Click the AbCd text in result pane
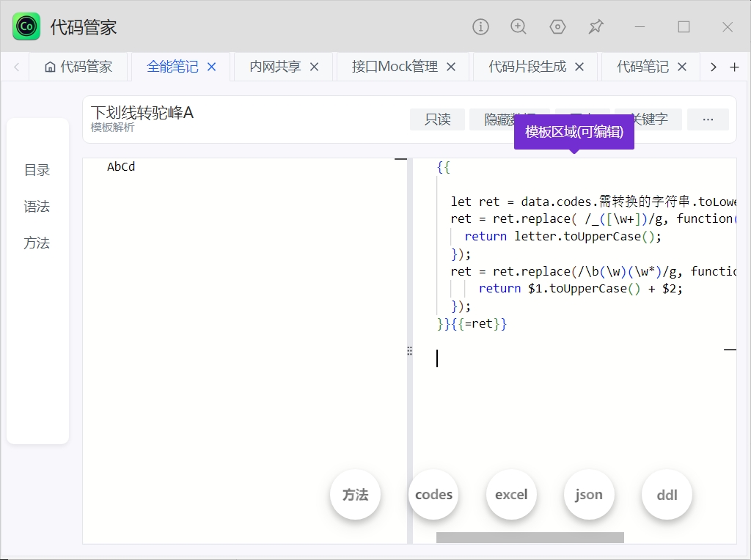Viewport: 751px width, 560px height. 121,166
